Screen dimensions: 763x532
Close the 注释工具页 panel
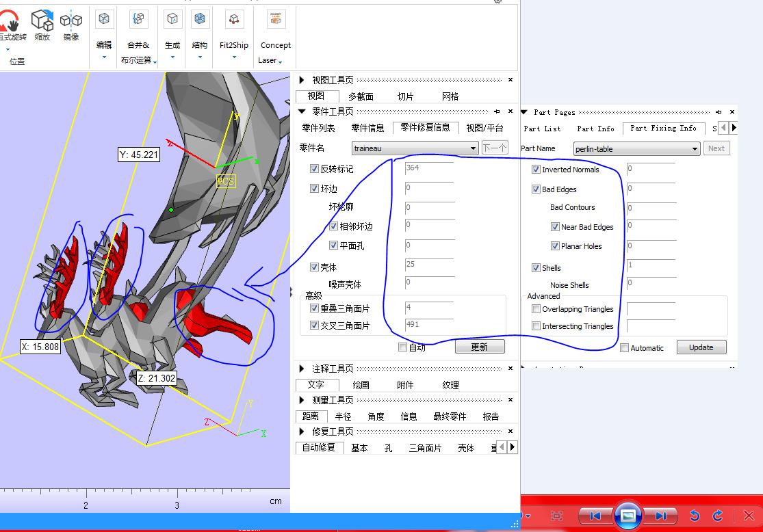[510, 369]
